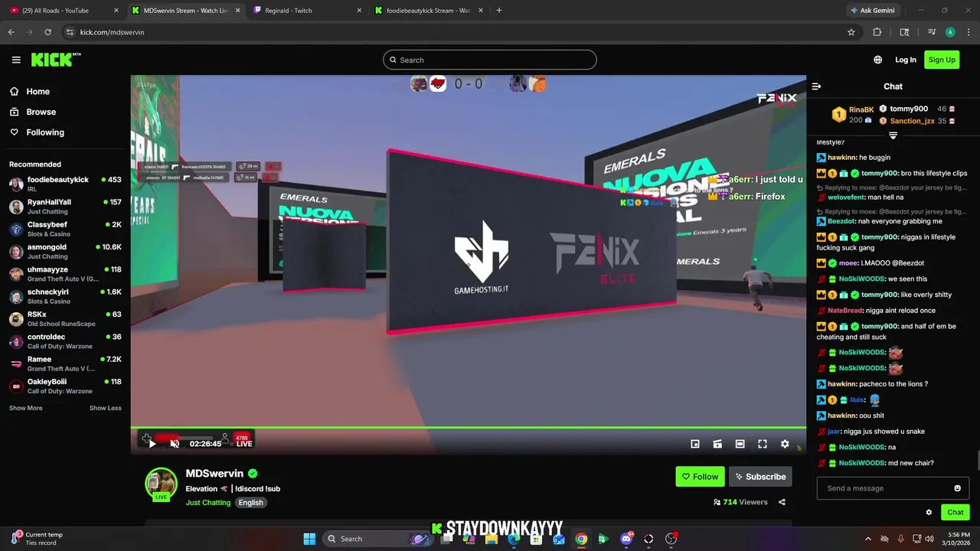Open File Explorer from the taskbar
This screenshot has width=980, height=551.
tap(492, 539)
